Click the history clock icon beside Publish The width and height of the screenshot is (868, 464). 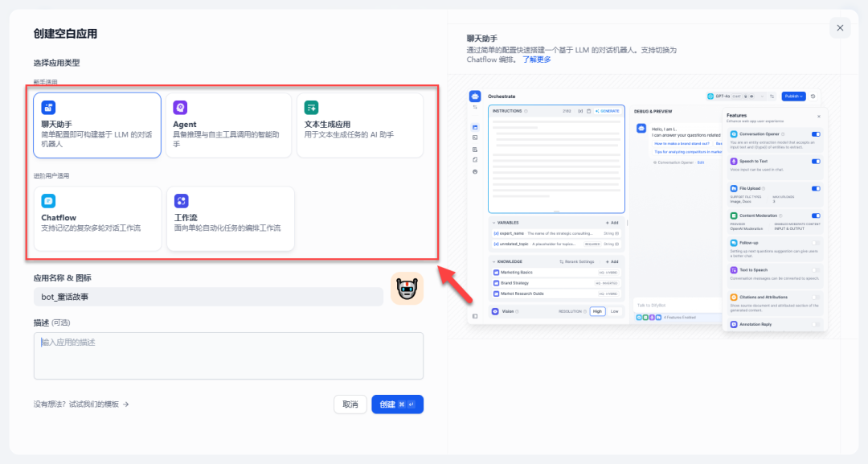point(813,96)
